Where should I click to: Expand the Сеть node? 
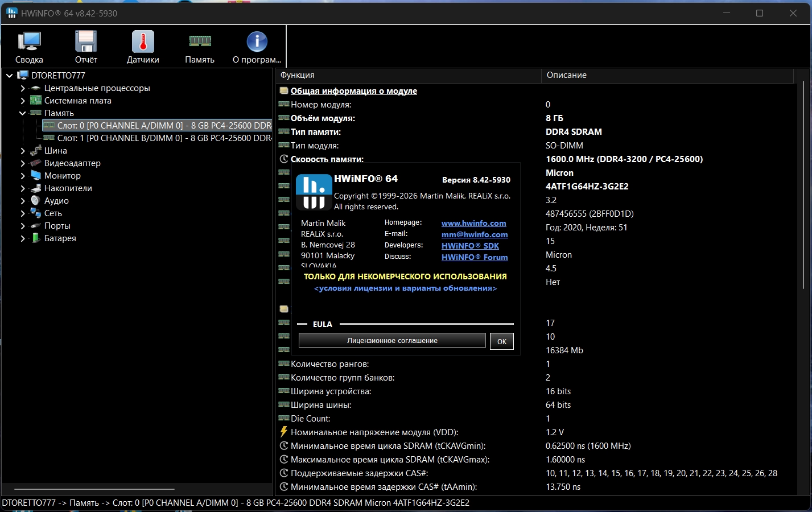(x=23, y=213)
